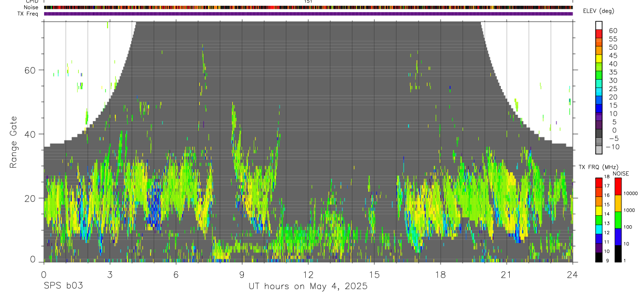Click the range gate 40 axis label
Image resolution: width=644 pixels, height=297 pixels.
[x=31, y=134]
